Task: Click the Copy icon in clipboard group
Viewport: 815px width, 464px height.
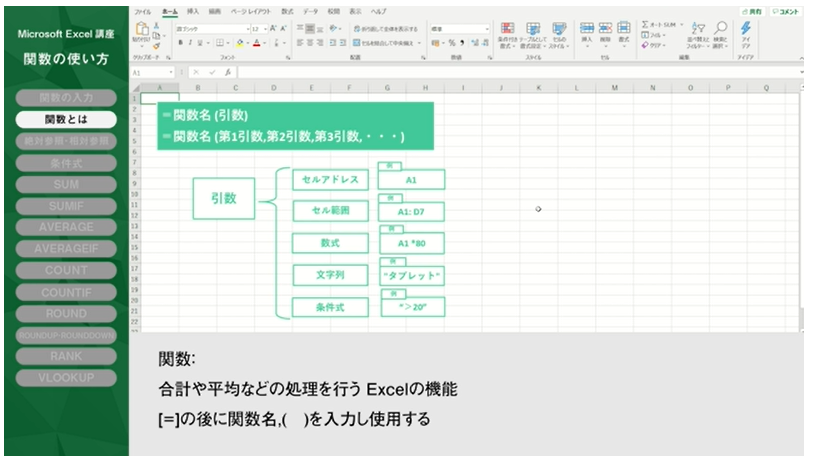Action: 156,36
